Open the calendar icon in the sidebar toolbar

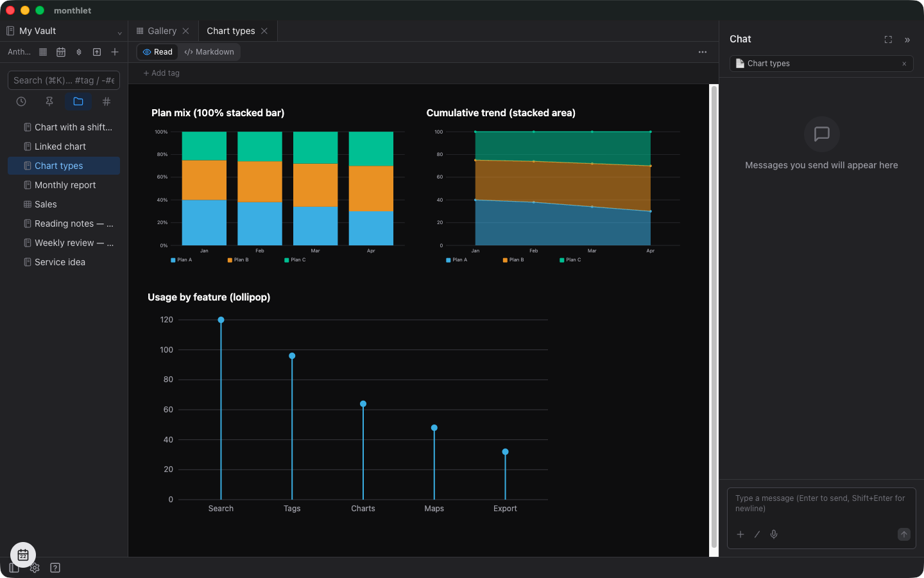coord(61,52)
